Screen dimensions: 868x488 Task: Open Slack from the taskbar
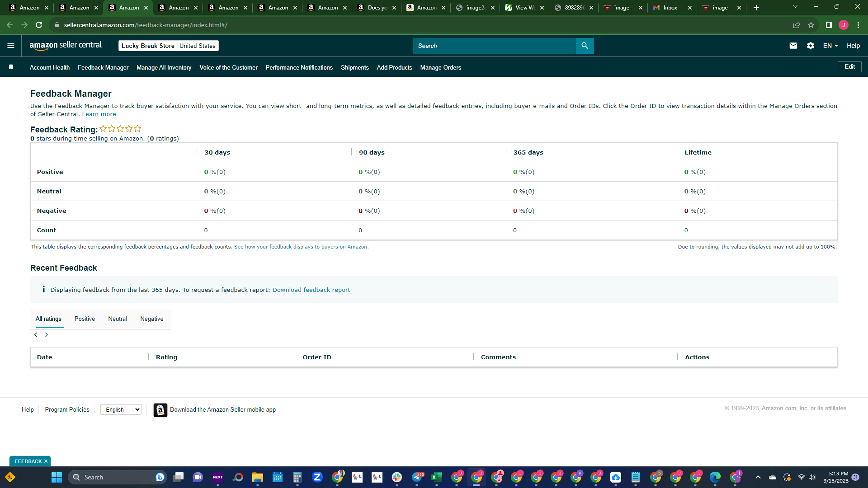[397, 477]
